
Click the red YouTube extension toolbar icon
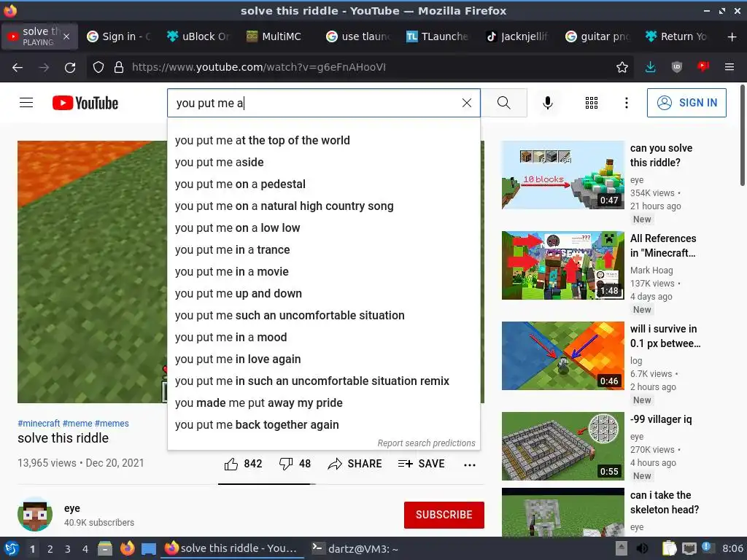[x=703, y=67]
